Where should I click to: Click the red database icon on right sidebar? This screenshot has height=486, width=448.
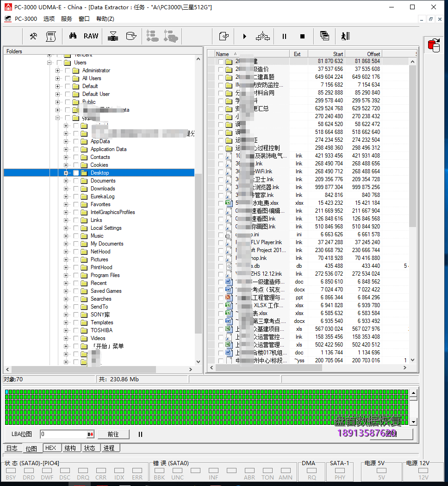tap(434, 45)
